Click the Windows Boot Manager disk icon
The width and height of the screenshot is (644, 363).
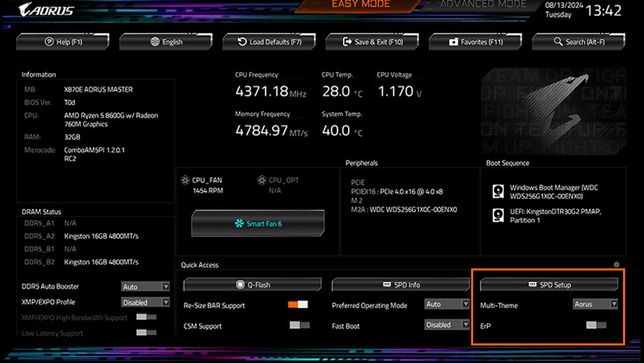click(498, 191)
